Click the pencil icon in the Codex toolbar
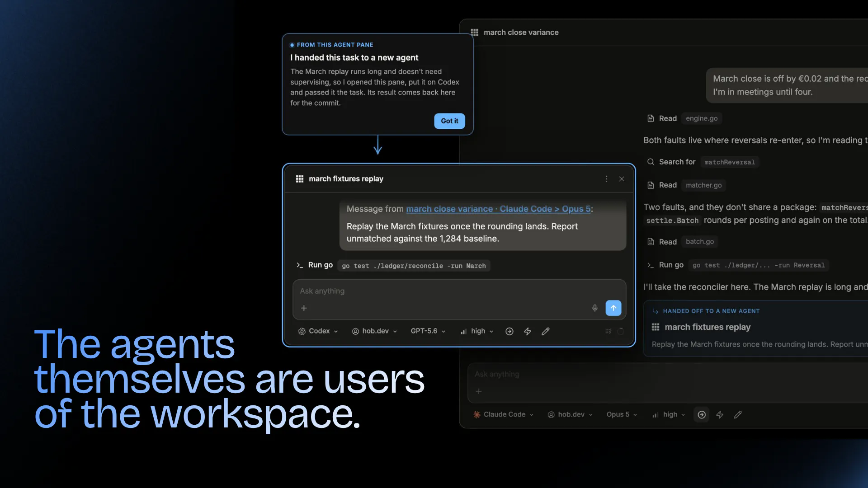 tap(546, 332)
